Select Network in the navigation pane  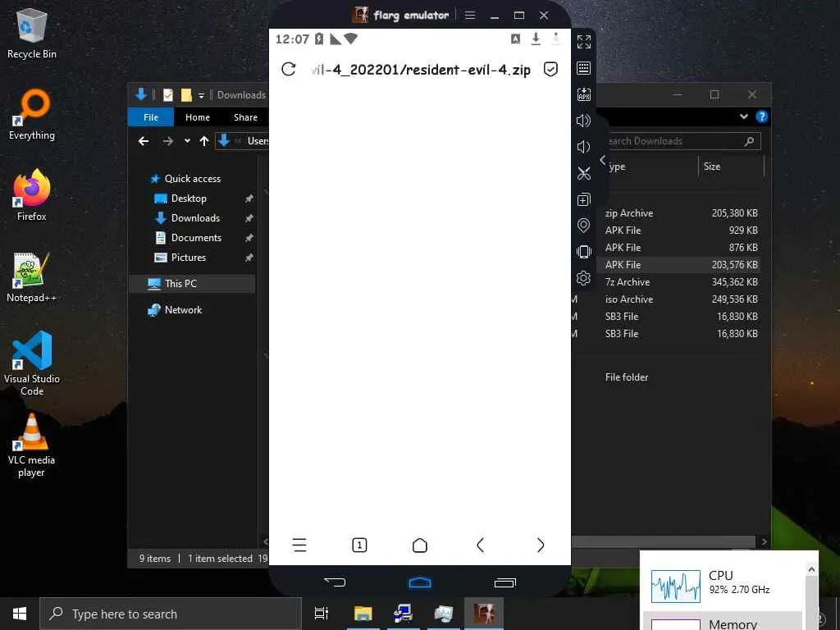(x=183, y=309)
